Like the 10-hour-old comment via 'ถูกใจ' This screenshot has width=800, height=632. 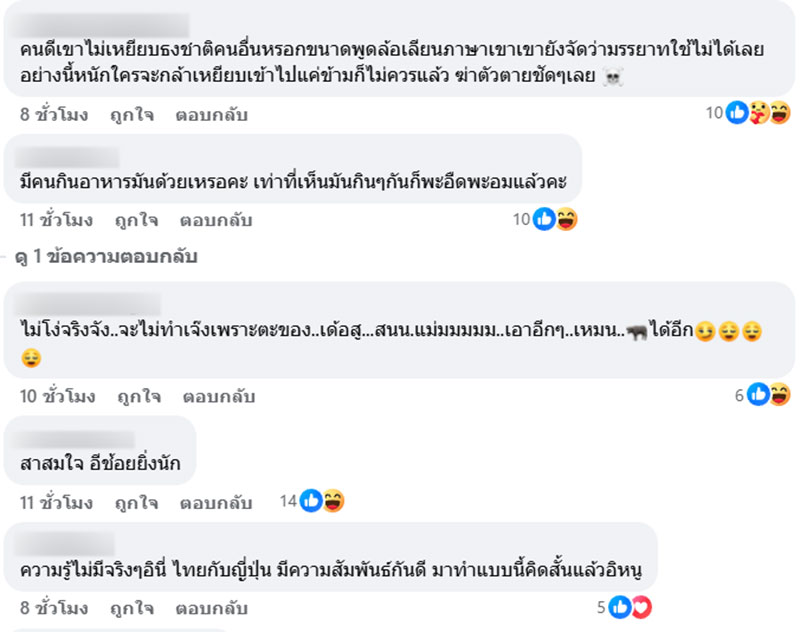point(139,396)
